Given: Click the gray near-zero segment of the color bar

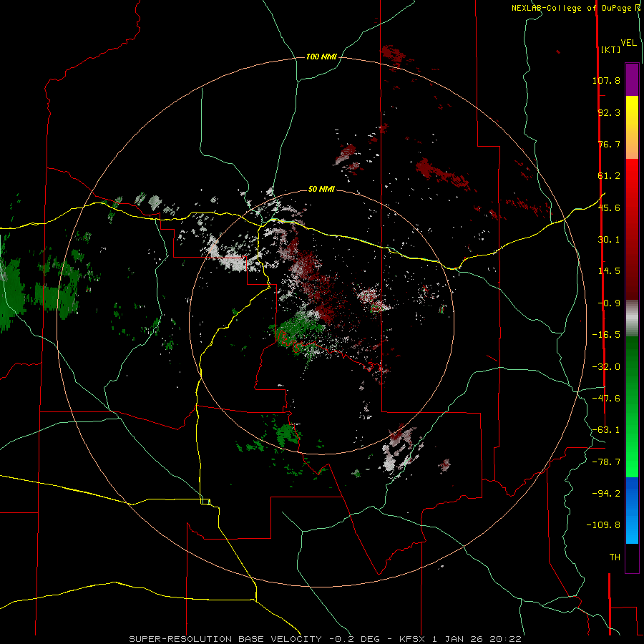Looking at the screenshot, I should coord(632,318).
